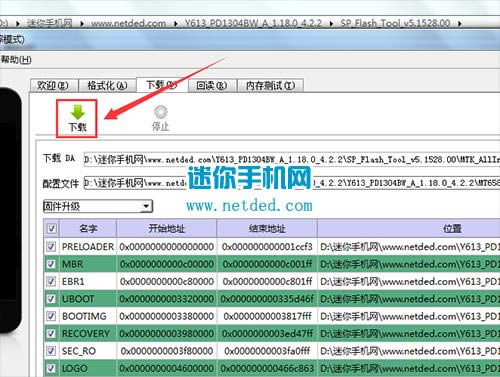Select the LOGO name cell
This screenshot has width=500, height=377.
88,368
